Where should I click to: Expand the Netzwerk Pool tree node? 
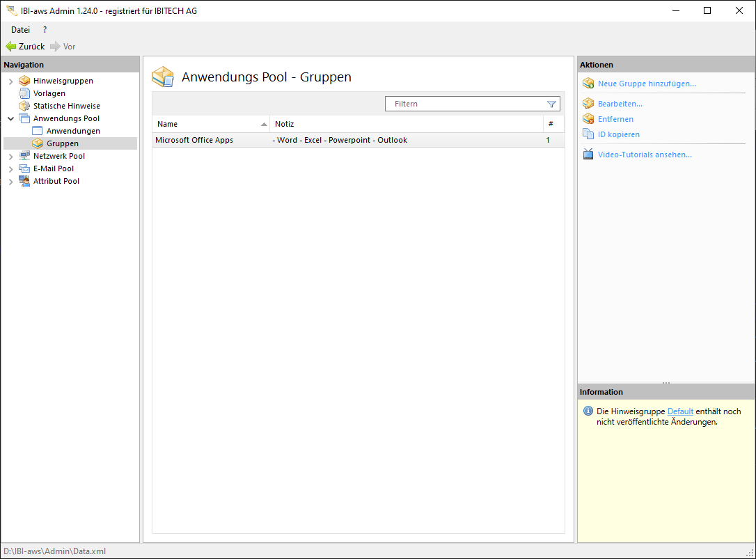[x=10, y=157]
